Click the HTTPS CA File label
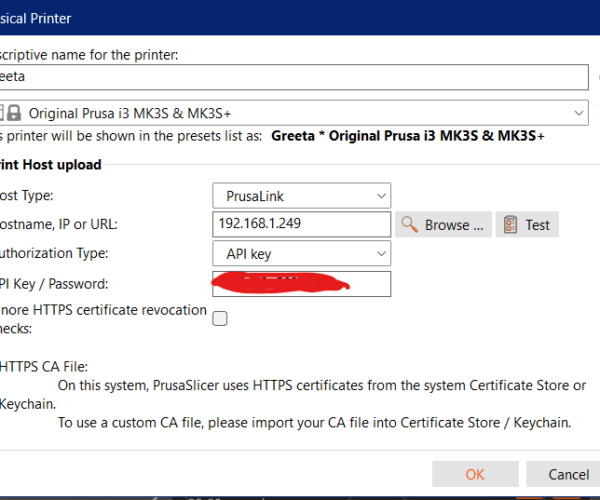Image resolution: width=600 pixels, height=500 pixels. [44, 366]
